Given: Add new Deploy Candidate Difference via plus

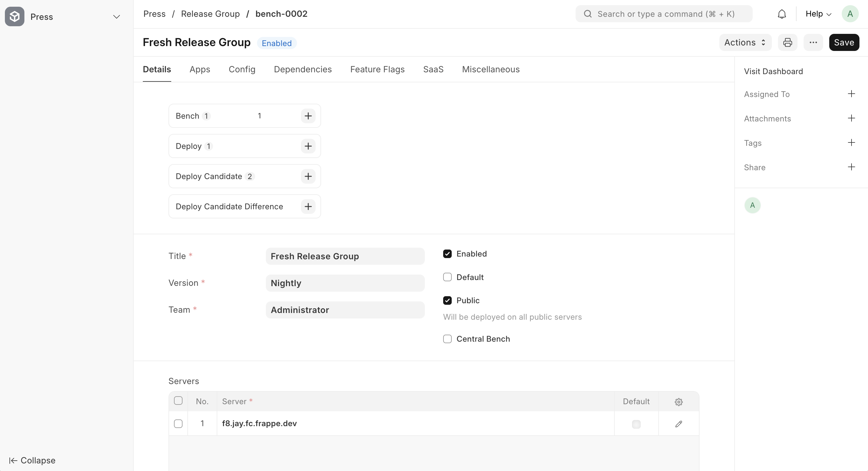Looking at the screenshot, I should pos(308,207).
